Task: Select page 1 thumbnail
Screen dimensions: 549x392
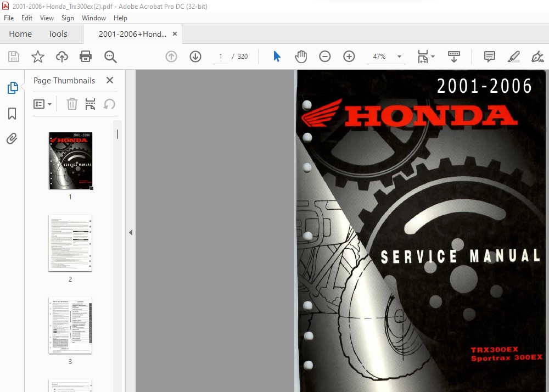Action: 70,161
